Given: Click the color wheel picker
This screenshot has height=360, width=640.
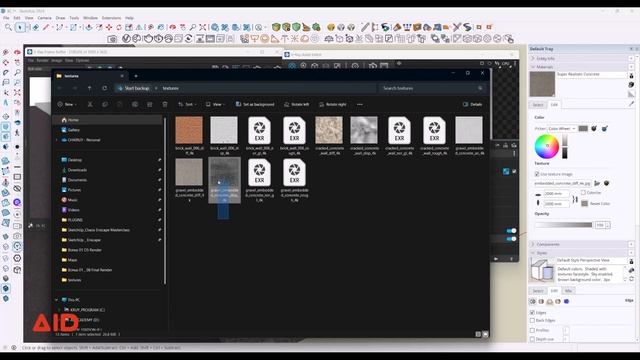Looking at the screenshot, I should click(547, 147).
